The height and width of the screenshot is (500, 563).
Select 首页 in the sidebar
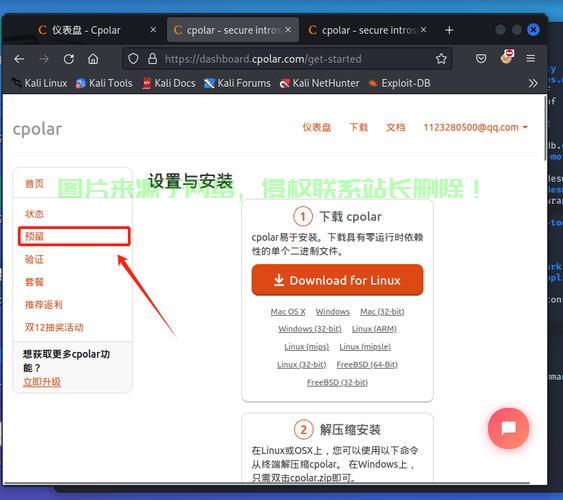tap(34, 184)
